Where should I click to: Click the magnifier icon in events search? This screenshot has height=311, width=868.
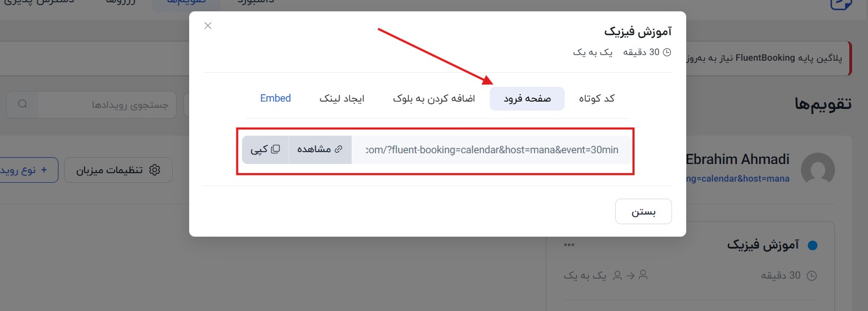click(x=23, y=105)
